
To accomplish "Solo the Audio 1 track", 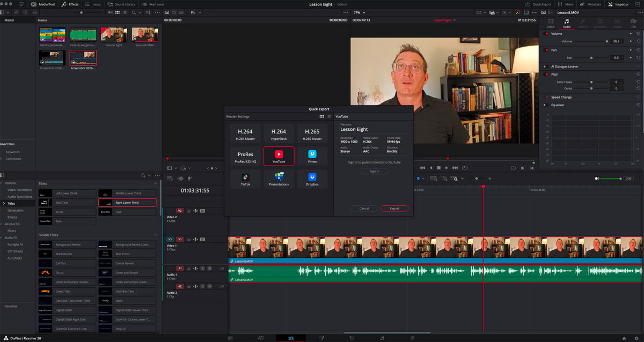I will coord(202,268).
